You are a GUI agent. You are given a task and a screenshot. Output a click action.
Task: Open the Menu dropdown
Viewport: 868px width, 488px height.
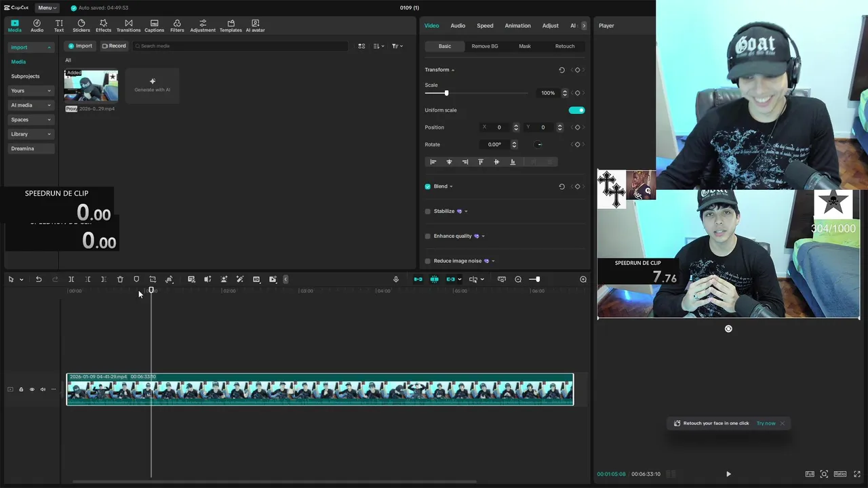[47, 7]
